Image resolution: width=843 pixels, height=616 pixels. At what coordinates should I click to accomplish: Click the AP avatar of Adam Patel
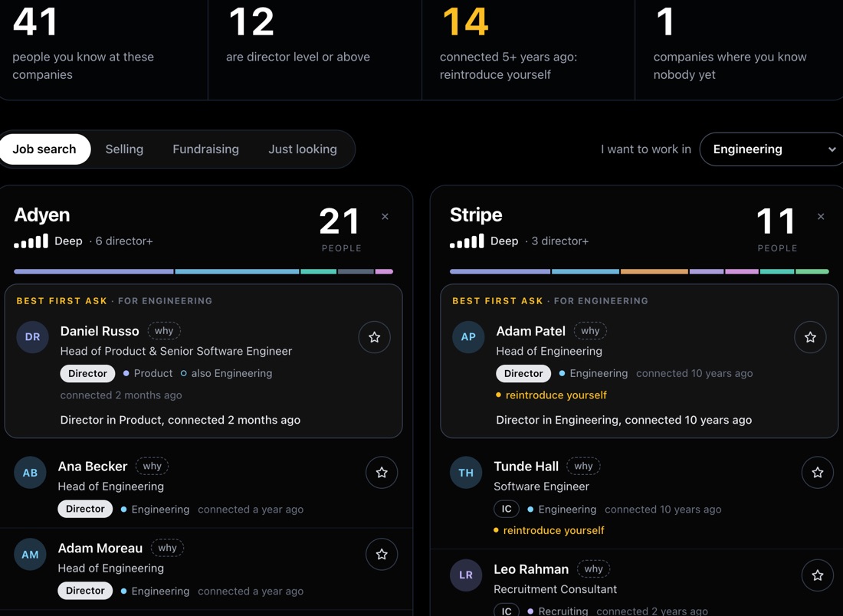pyautogui.click(x=468, y=337)
